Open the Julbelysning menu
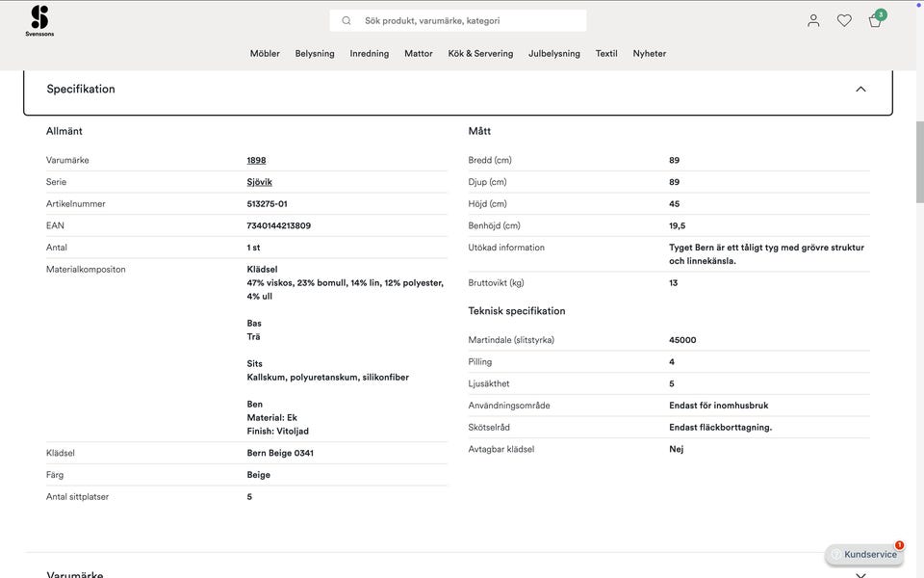924x578 pixels. [x=554, y=54]
